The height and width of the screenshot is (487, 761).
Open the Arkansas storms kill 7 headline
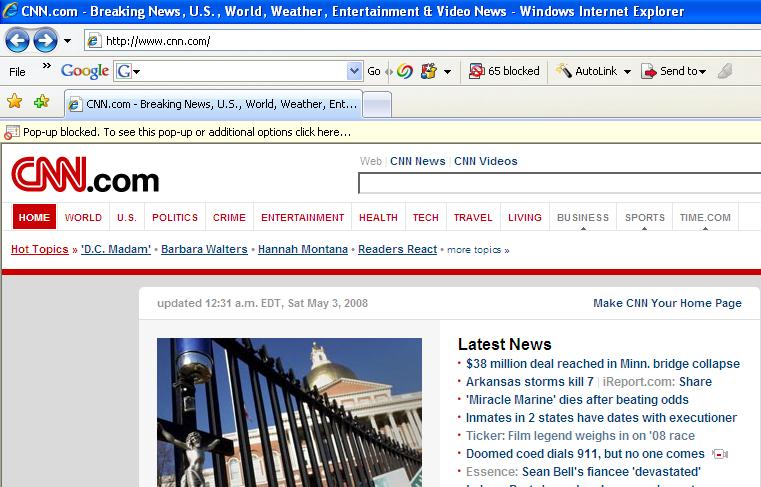(529, 382)
